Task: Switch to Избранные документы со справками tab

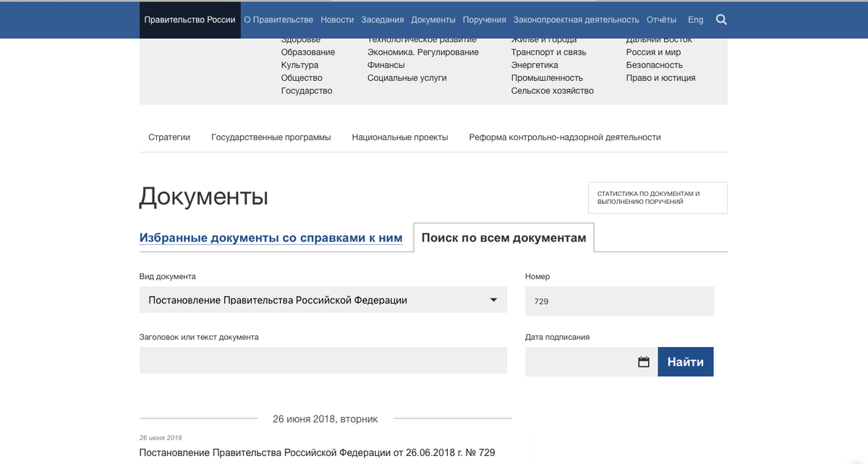Action: (271, 238)
